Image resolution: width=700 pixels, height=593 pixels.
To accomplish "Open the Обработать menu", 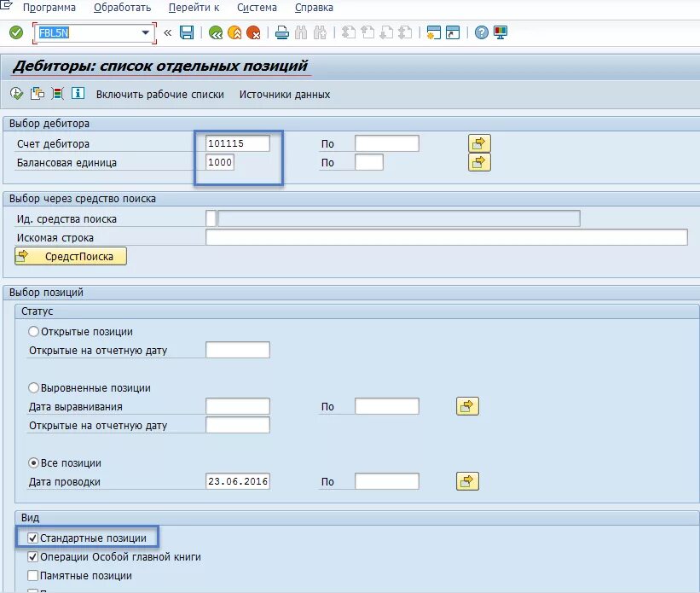I will pyautogui.click(x=122, y=8).
